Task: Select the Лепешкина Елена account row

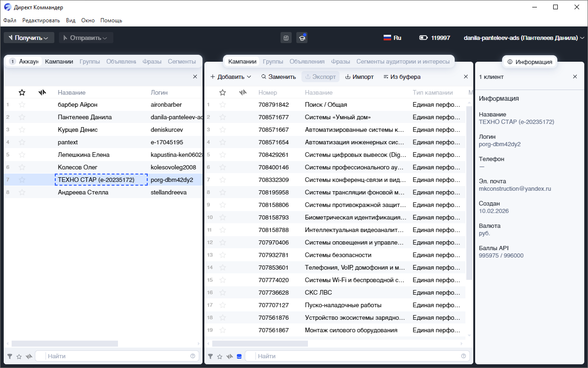Action: [x=103, y=155]
